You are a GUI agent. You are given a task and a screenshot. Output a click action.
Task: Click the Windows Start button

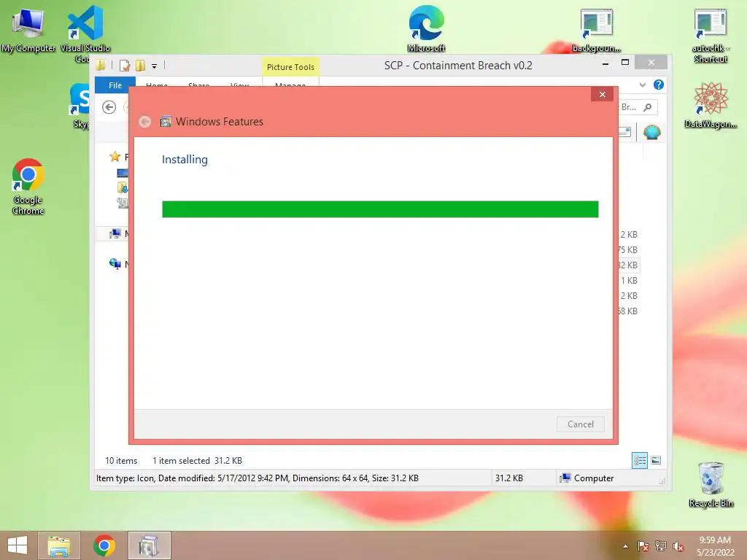click(18, 545)
